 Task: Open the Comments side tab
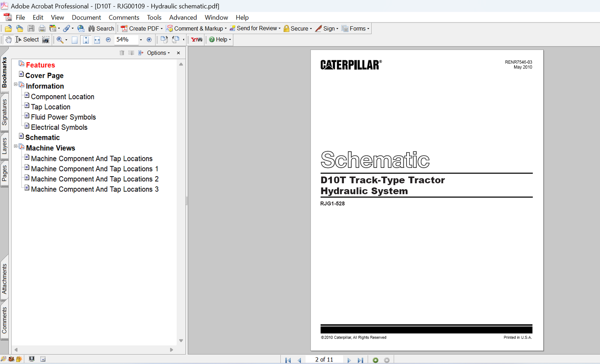tap(4, 321)
